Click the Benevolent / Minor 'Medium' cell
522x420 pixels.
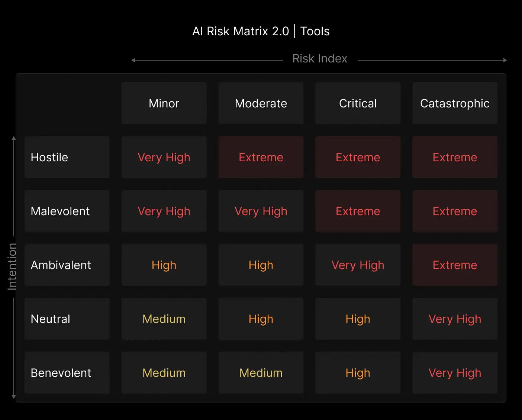164,373
